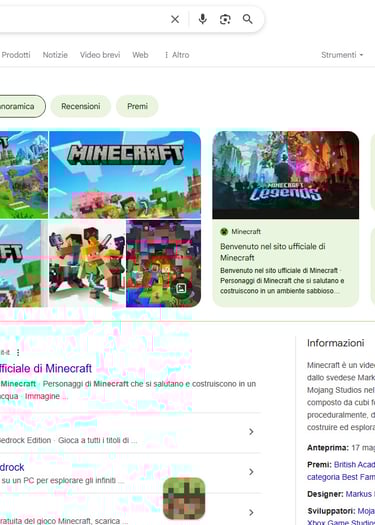This screenshot has height=525, width=375.
Task: Open the 'drock' sitelink title
Action: tap(12, 467)
